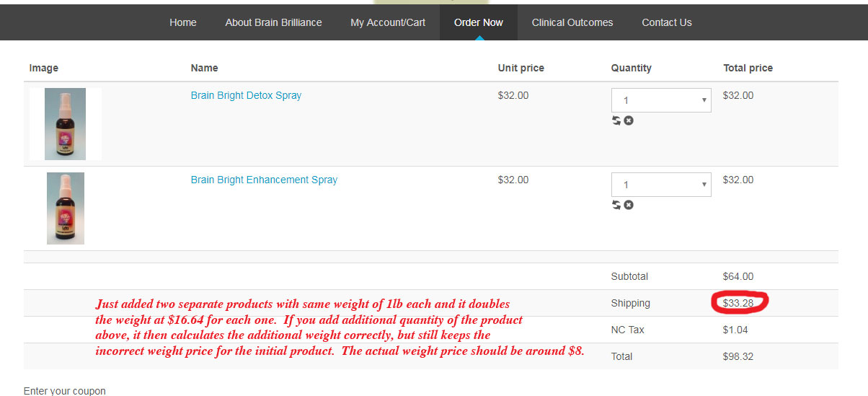
Task: Click the circled $33.28 shipping amount
Action: tap(738, 303)
